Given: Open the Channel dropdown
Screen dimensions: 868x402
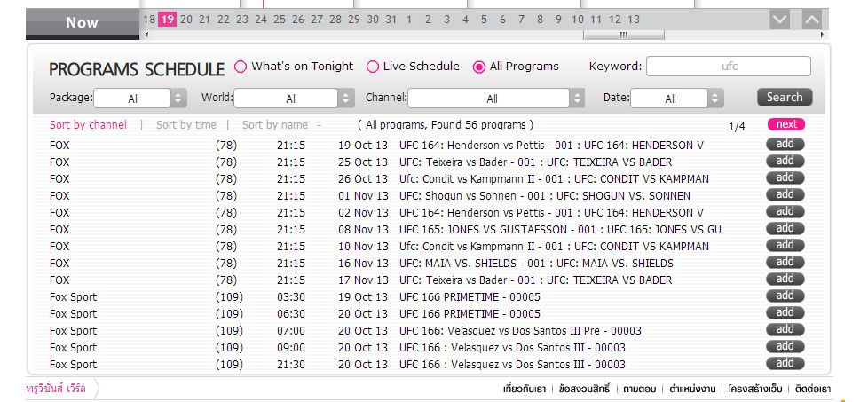Looking at the screenshot, I should coord(496,98).
